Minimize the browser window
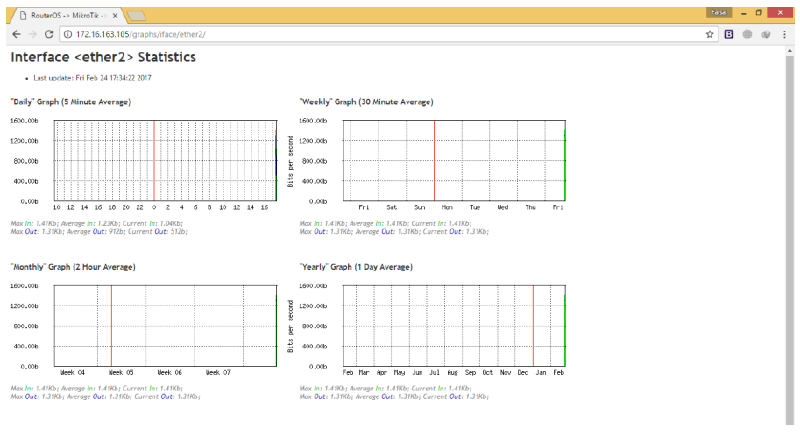Viewport: 800px width, 442px height. point(743,13)
